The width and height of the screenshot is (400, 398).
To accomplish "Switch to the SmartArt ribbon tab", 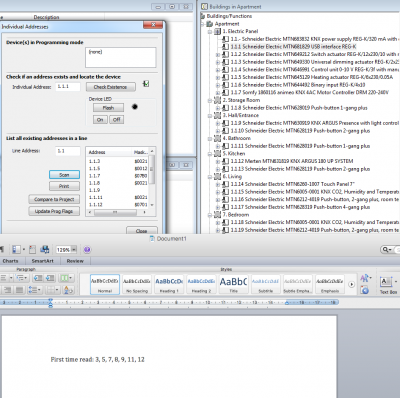I will pyautogui.click(x=42, y=261).
